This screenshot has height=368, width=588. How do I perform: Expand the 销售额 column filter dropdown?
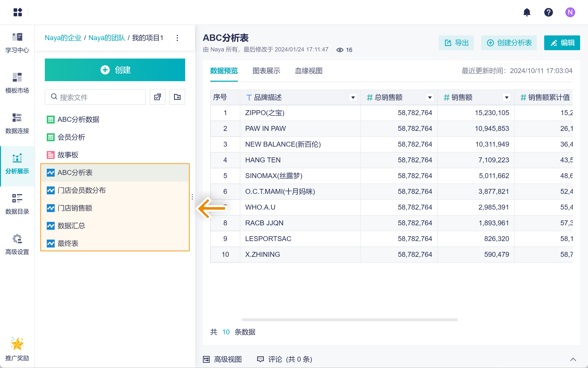(x=506, y=98)
